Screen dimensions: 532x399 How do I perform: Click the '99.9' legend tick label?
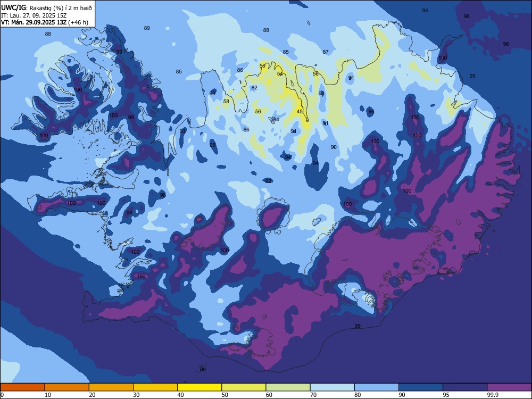click(x=493, y=395)
